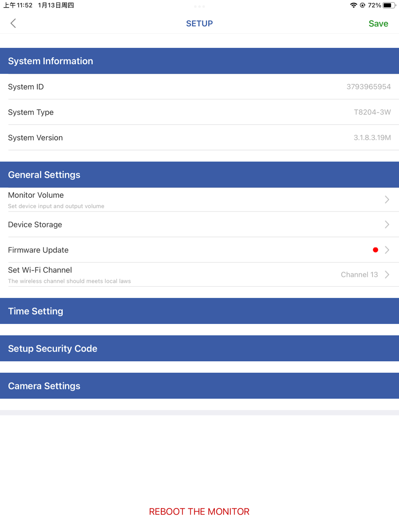The height and width of the screenshot is (532, 399).
Task: Tap the three-dot multitasking indicator at top
Action: point(199,6)
